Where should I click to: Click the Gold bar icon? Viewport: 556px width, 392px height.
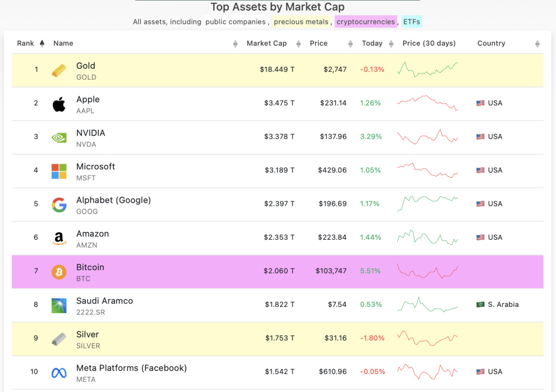pyautogui.click(x=59, y=70)
